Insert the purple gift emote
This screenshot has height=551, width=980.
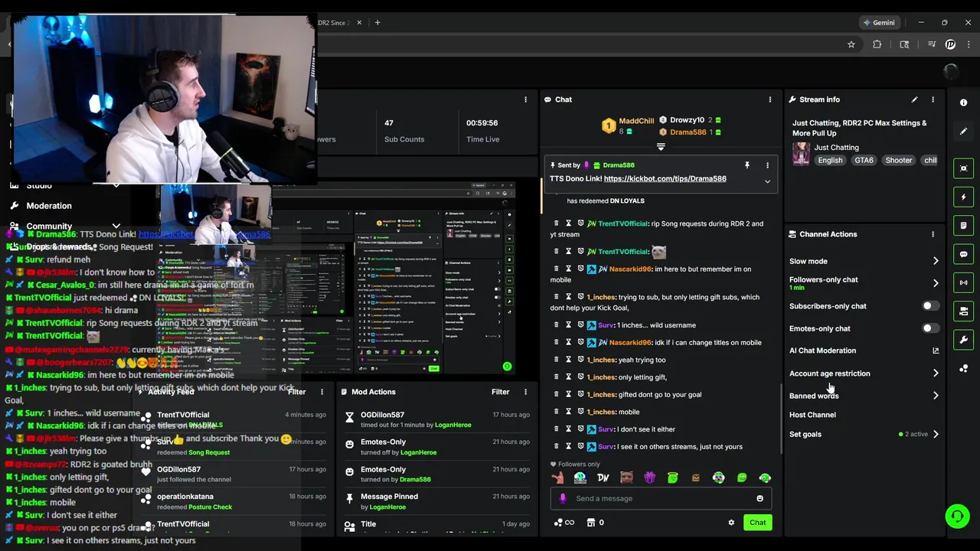(649, 478)
